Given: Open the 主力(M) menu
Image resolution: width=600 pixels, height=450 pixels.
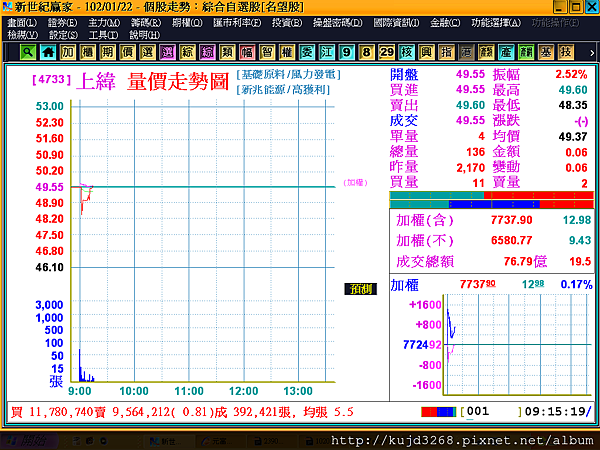Looking at the screenshot, I should coord(104,23).
